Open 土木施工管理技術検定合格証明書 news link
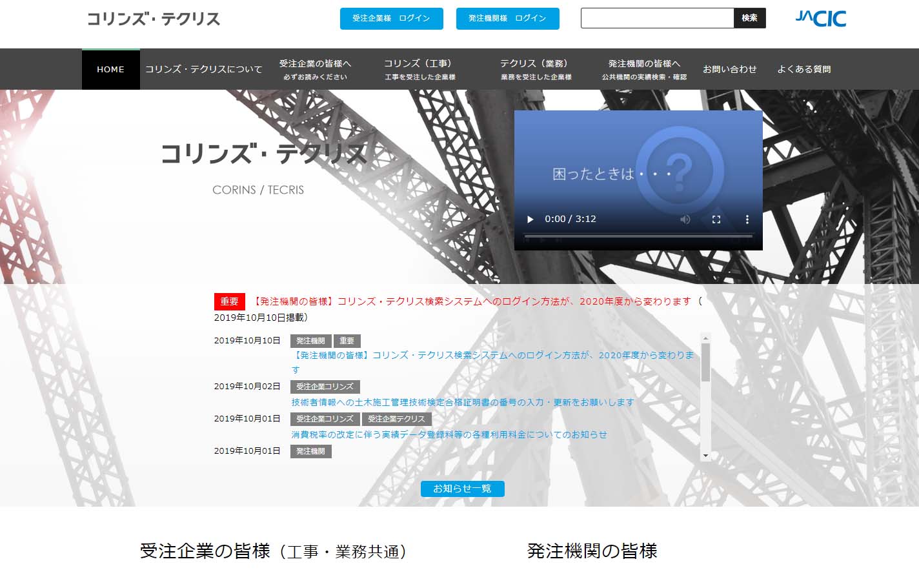Screen dimensions: 919x588 tap(463, 402)
